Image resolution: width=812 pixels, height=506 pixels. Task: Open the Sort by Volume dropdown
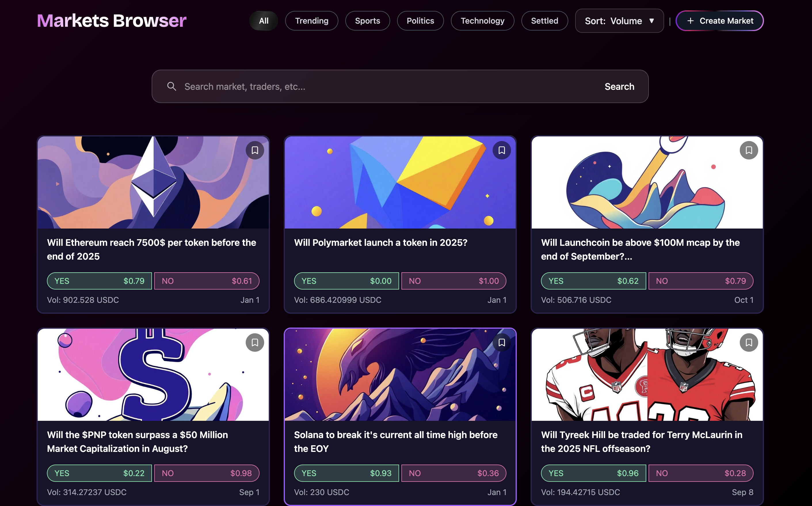[619, 21]
